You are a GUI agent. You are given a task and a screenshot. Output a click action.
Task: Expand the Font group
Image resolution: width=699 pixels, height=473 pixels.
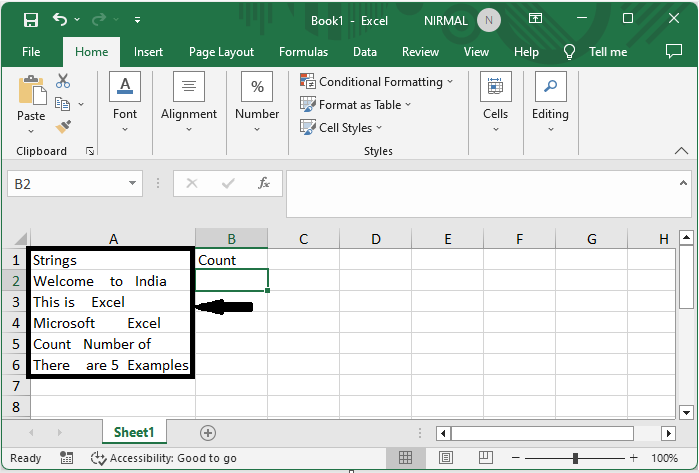click(125, 103)
